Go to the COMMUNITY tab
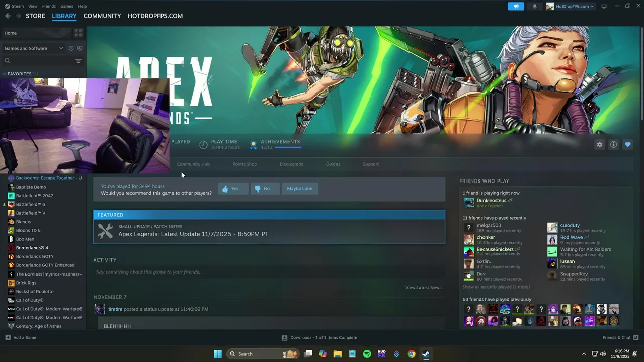The height and width of the screenshot is (362, 644). coord(102,16)
